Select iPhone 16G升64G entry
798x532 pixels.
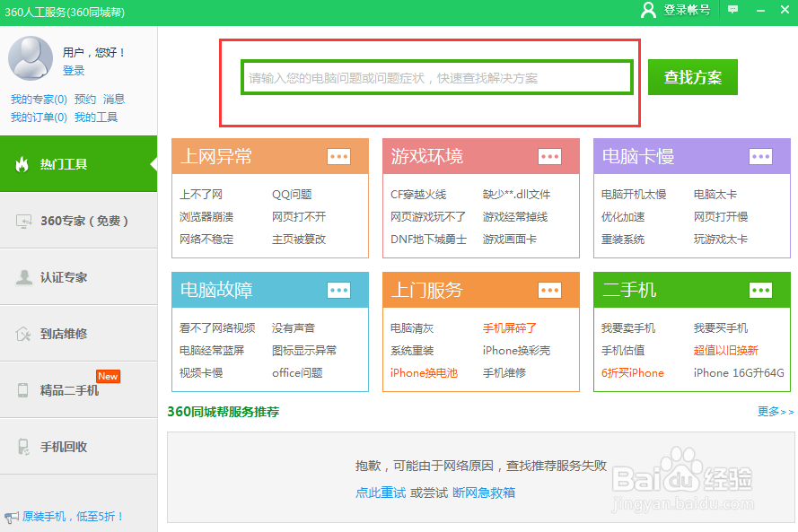pos(739,373)
